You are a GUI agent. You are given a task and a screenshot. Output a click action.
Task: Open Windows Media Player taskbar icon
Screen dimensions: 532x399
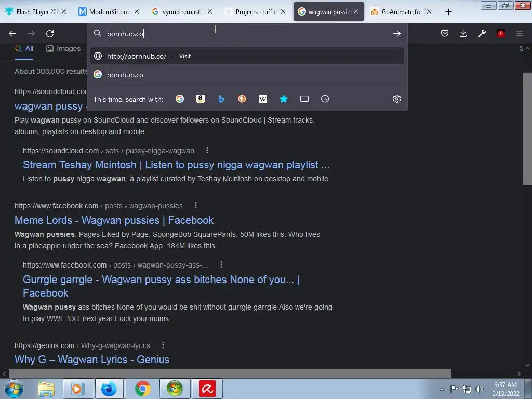(x=77, y=389)
